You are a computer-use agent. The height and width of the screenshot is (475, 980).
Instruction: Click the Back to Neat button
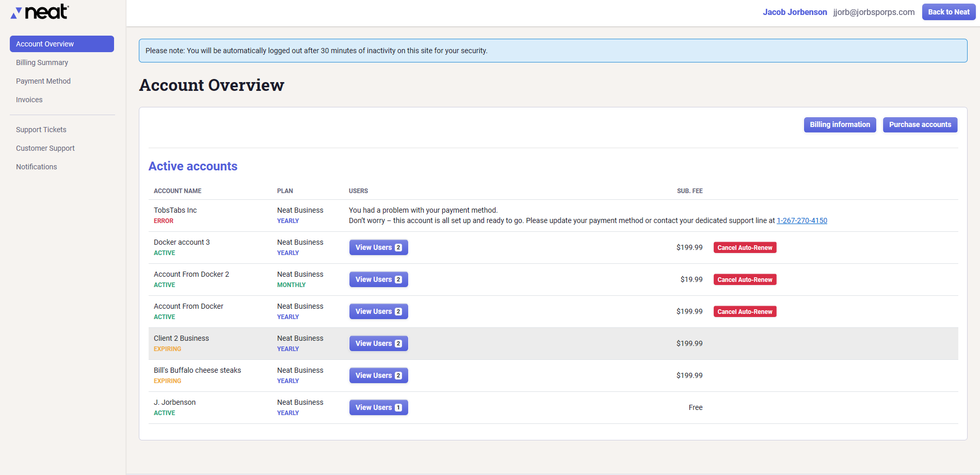tap(948, 12)
